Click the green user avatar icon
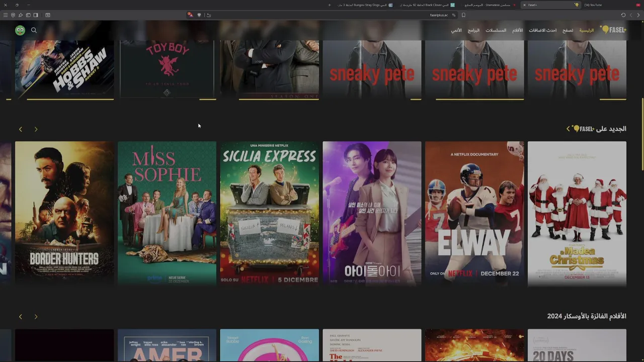The height and width of the screenshot is (362, 644). [x=20, y=30]
